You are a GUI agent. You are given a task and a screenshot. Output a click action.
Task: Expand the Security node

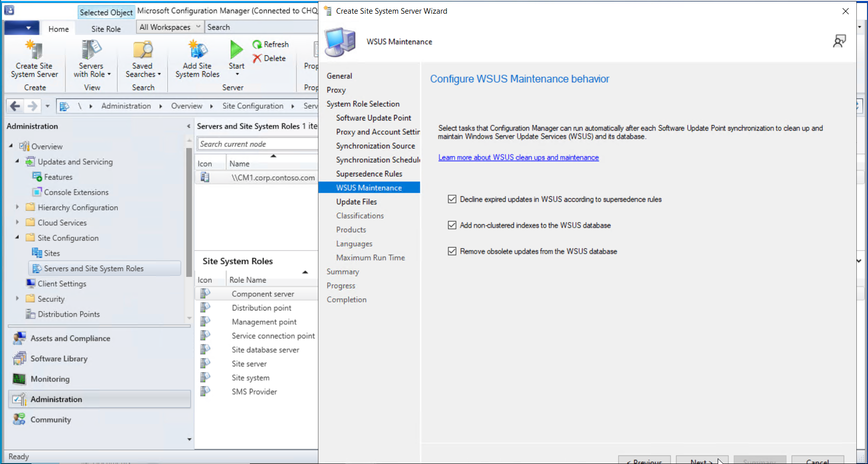point(17,298)
